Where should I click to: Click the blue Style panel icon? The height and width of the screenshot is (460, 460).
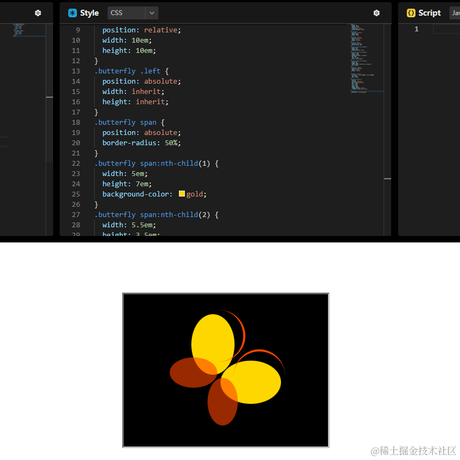pyautogui.click(x=72, y=13)
